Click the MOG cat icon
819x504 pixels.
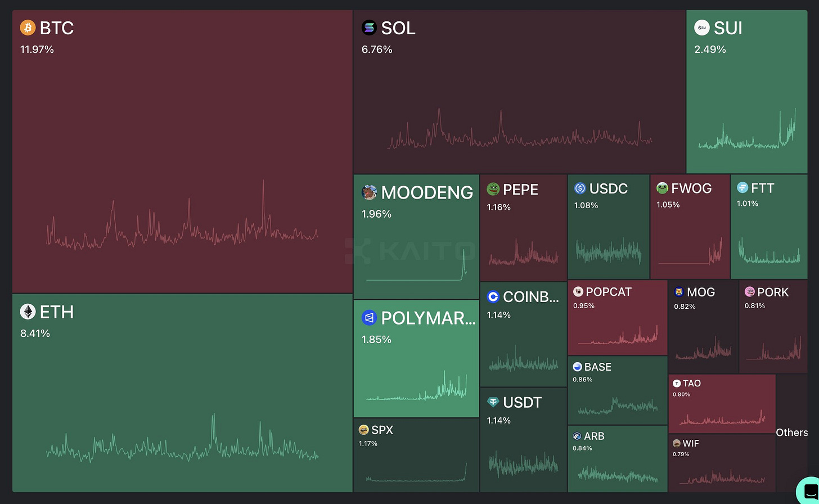pos(679,292)
